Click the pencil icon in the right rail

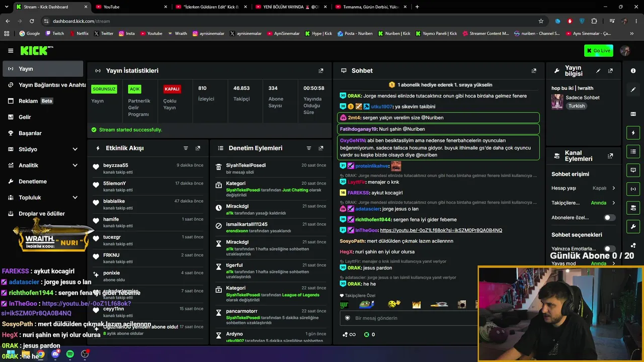tap(633, 89)
